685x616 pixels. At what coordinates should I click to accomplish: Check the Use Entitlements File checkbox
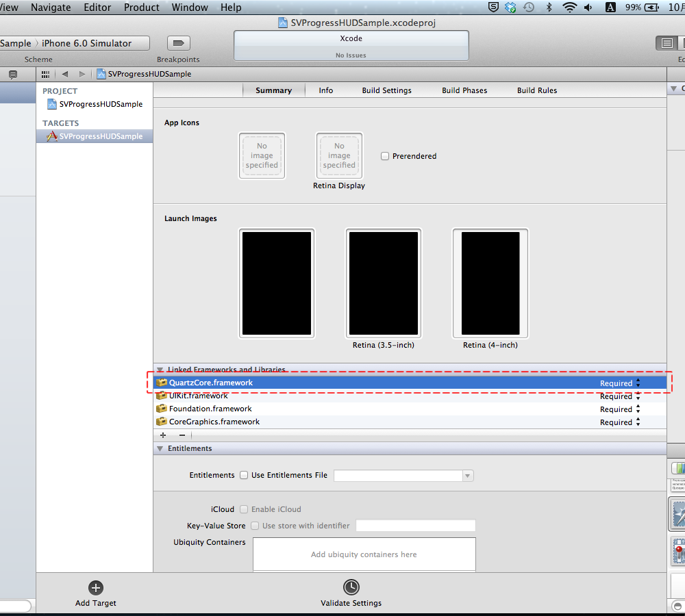pos(244,475)
